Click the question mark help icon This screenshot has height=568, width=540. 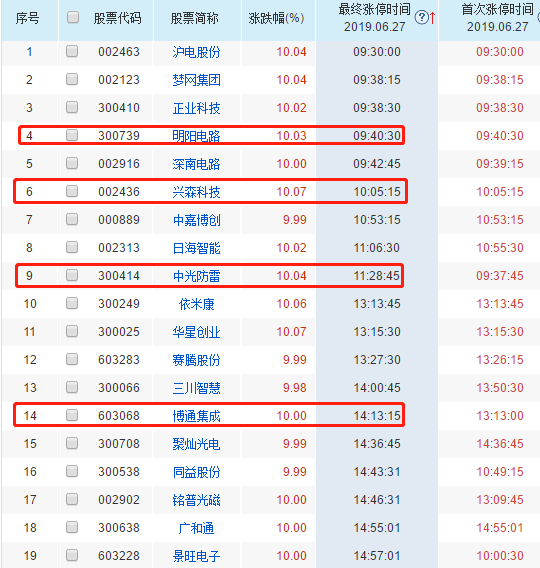click(421, 17)
